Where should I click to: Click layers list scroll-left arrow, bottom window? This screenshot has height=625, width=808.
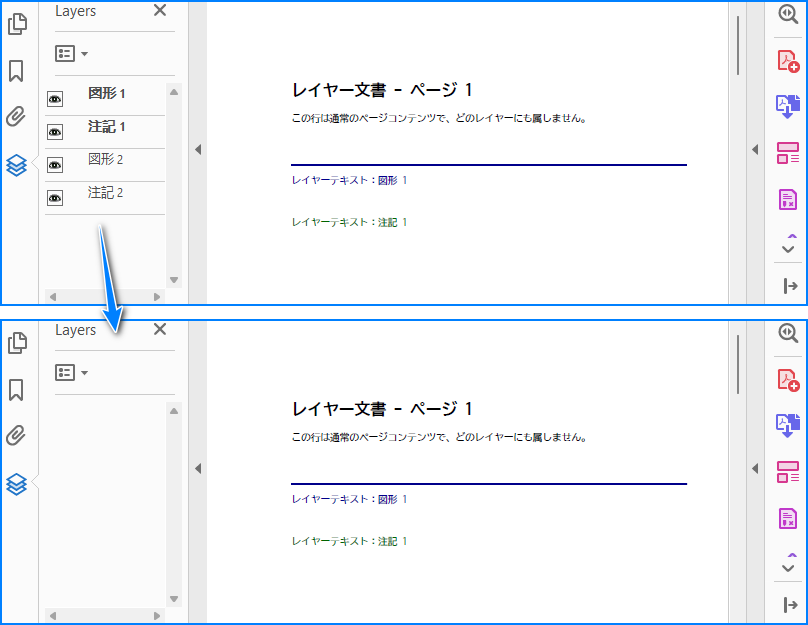(53, 616)
